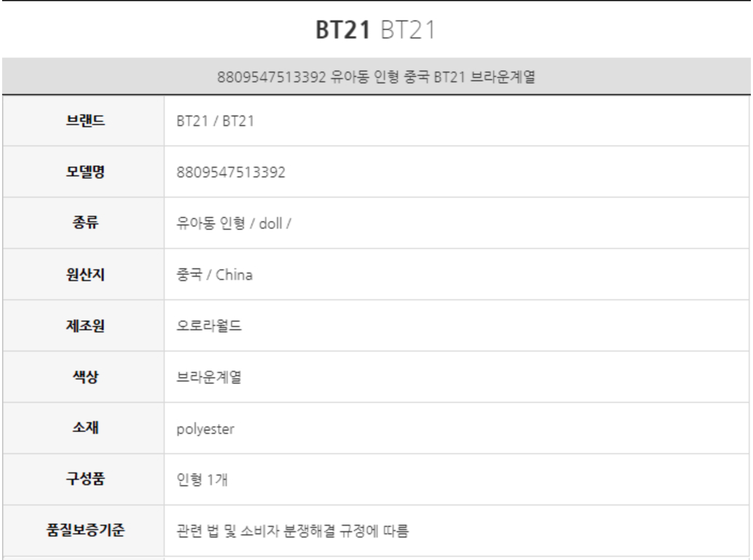Click 브라운계열 value in the 색상 row
Viewport: 753px width, 560px height.
(209, 377)
